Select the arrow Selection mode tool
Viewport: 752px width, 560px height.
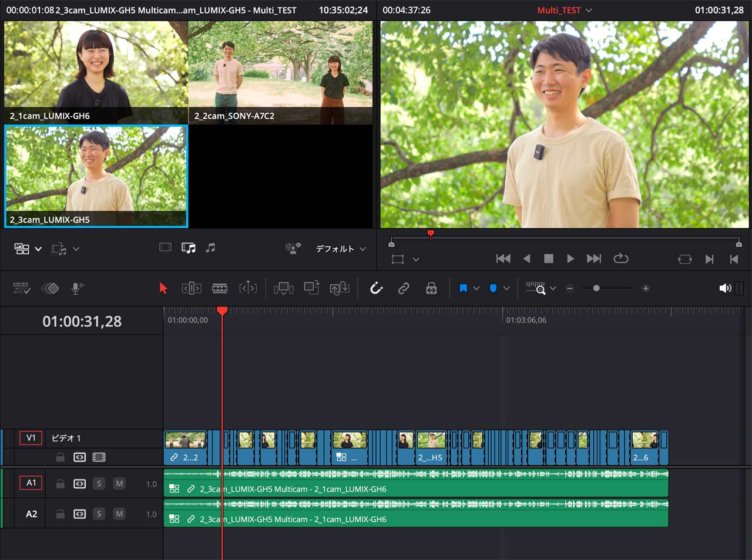point(163,288)
